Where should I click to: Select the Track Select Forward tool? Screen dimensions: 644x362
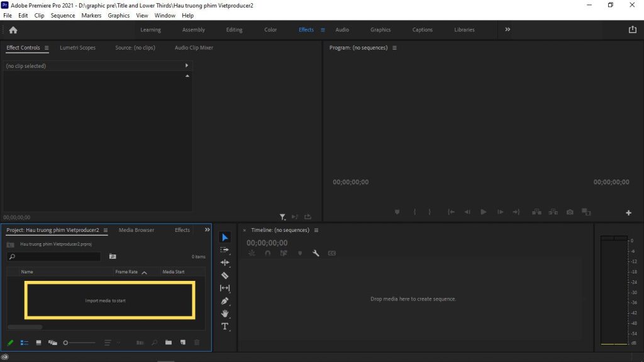(x=225, y=250)
